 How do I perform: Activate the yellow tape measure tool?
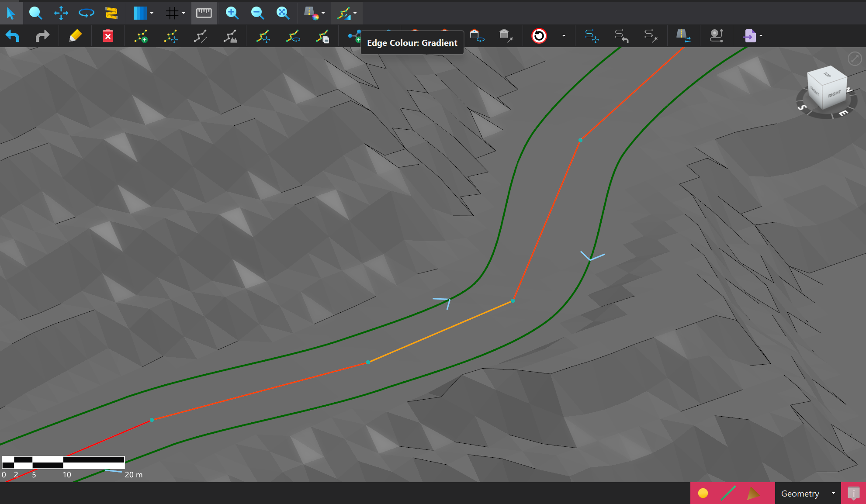click(x=111, y=13)
